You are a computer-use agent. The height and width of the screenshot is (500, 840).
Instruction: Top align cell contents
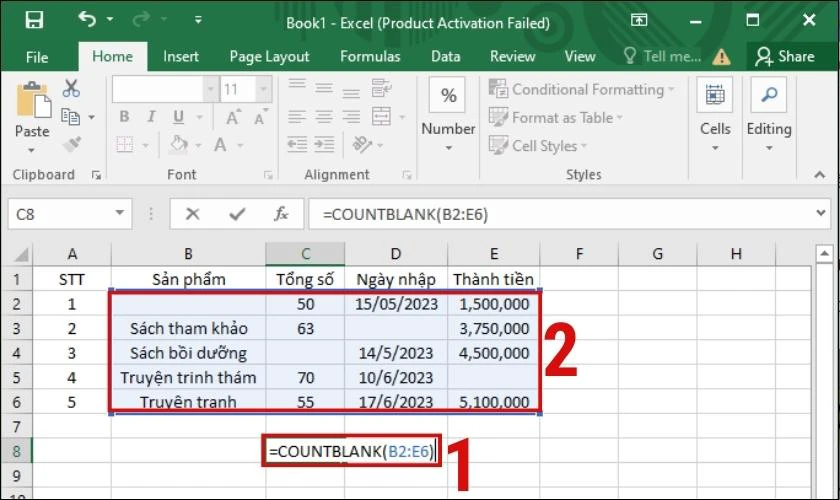click(297, 86)
